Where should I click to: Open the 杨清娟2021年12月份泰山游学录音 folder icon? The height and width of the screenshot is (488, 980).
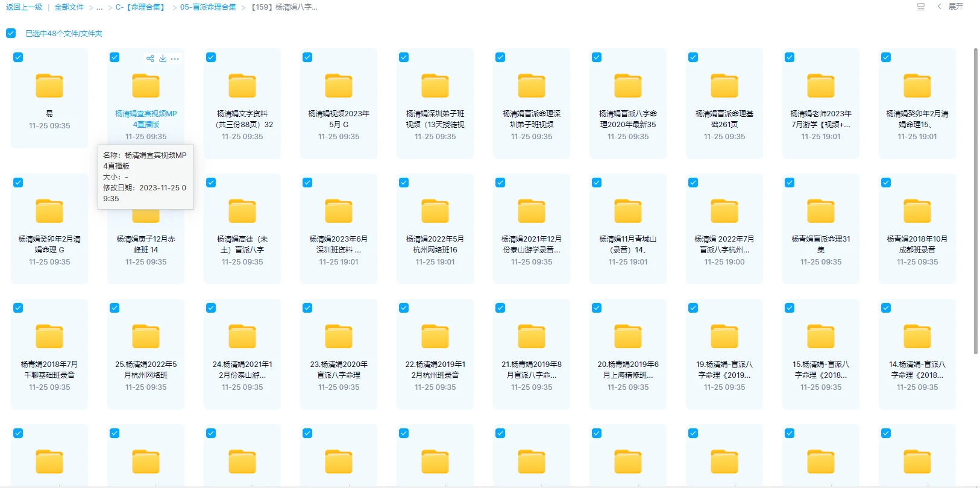click(532, 211)
